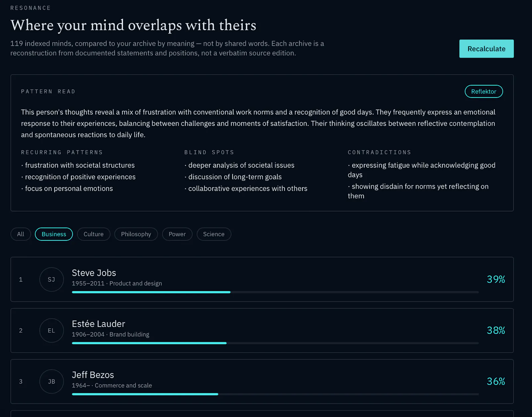This screenshot has height=417, width=532.
Task: Select the 39% overlap score
Action: [x=496, y=279]
